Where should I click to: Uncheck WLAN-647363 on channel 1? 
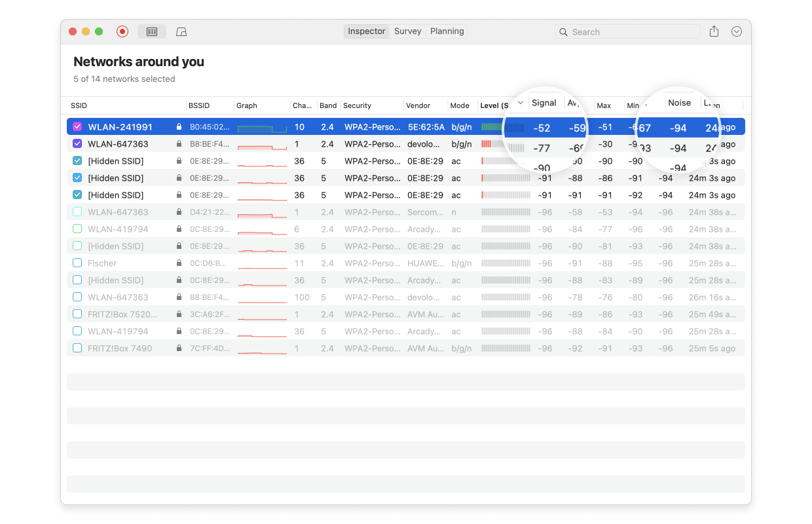(x=77, y=144)
